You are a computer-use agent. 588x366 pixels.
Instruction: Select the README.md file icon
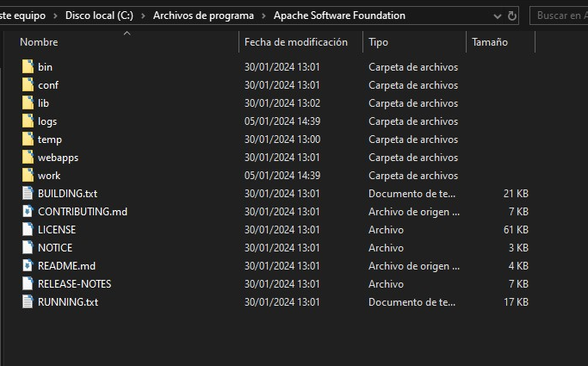pos(28,266)
